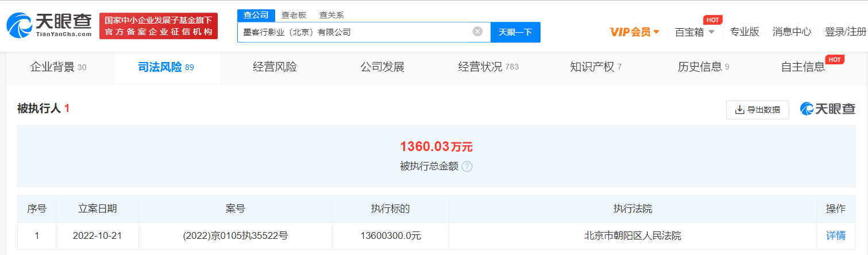
Task: Switch to the 查老板 search tab
Action: coord(294,16)
